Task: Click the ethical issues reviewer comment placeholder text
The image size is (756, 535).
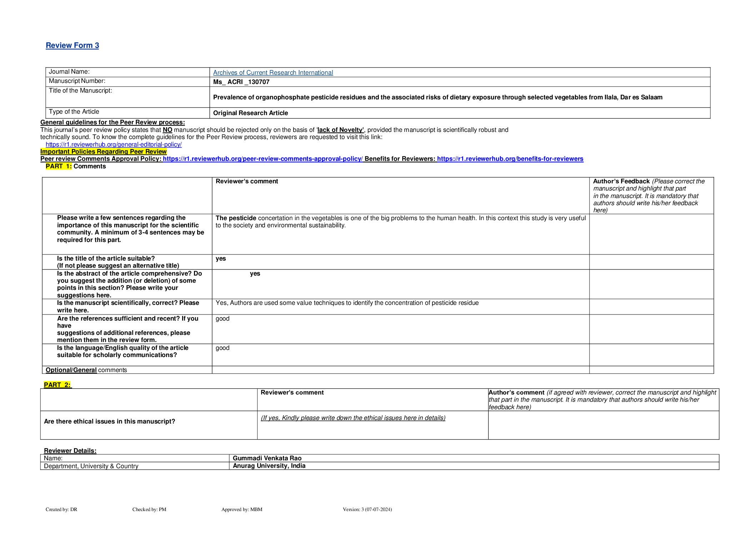Action: point(353,418)
